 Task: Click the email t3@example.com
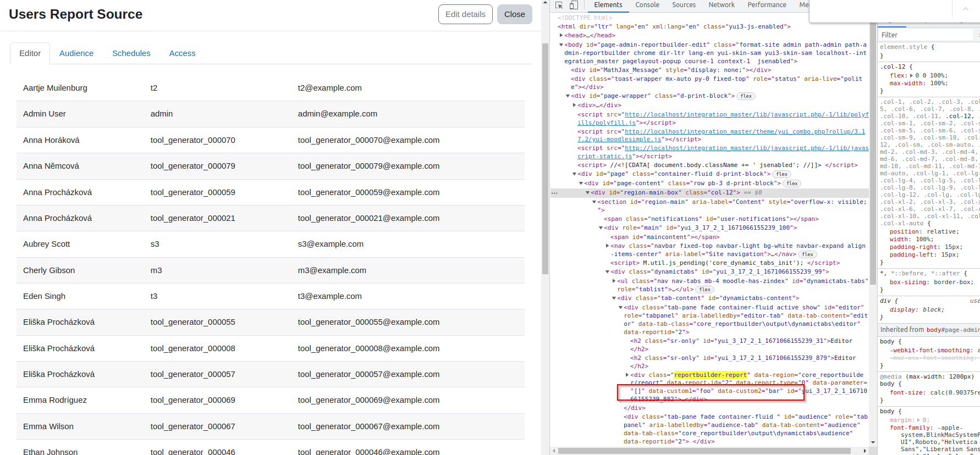coord(330,296)
